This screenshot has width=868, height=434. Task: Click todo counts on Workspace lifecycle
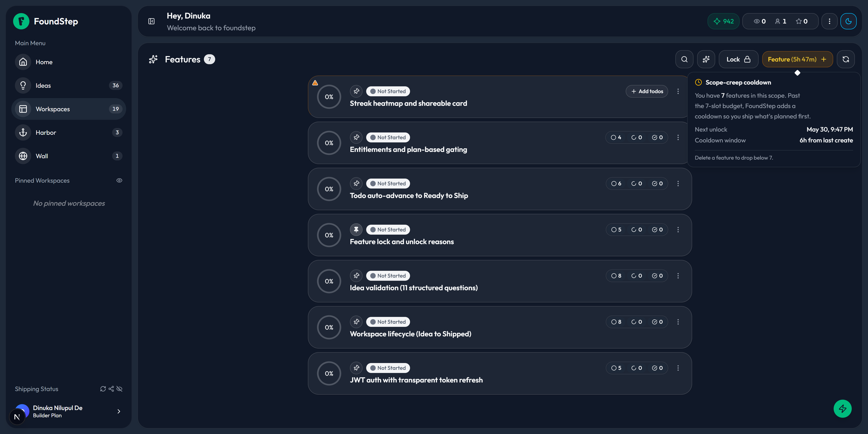tap(637, 322)
